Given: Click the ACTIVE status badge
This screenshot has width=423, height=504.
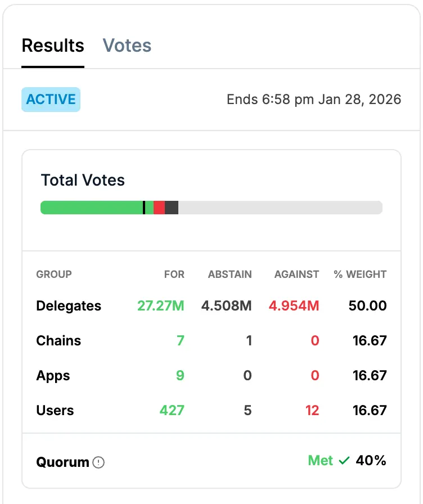Looking at the screenshot, I should point(51,99).
